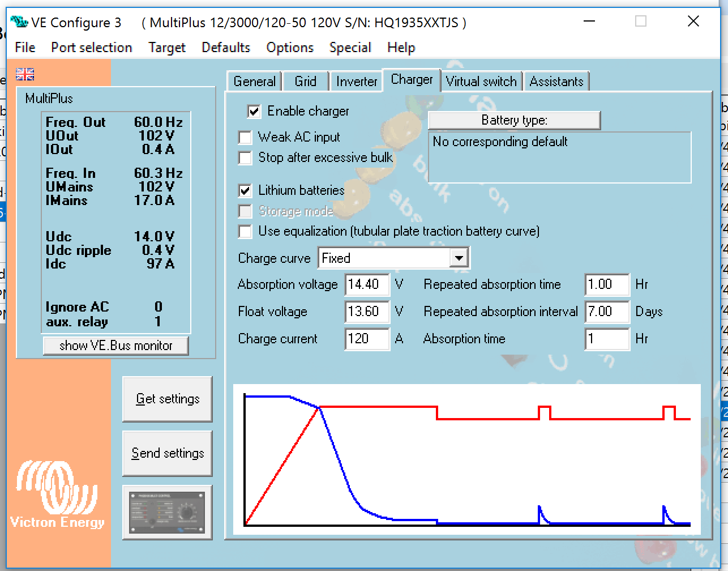
Task: Click the Send settings button
Action: (168, 454)
